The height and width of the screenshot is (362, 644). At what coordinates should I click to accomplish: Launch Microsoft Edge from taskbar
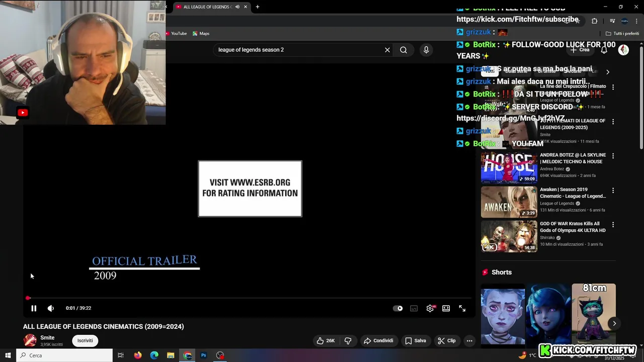tap(154, 355)
